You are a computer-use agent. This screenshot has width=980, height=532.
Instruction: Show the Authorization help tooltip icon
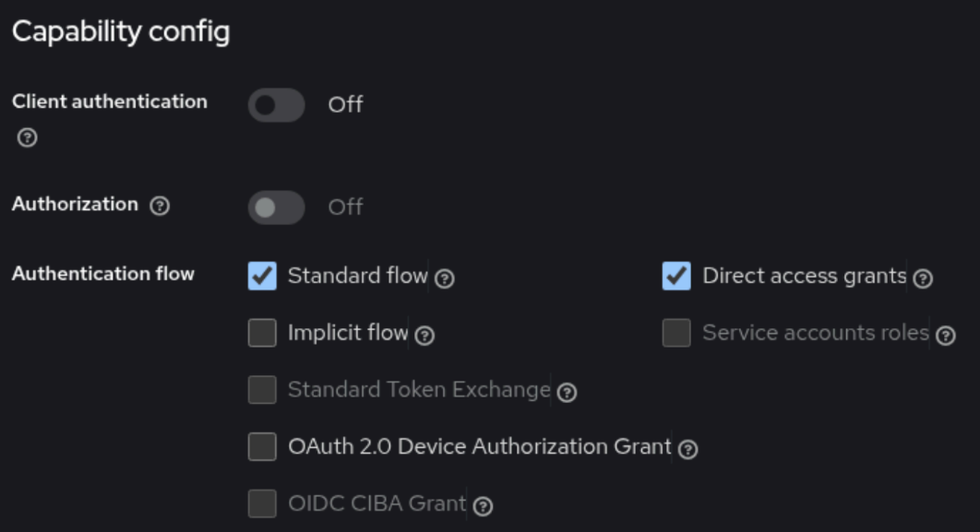click(160, 207)
